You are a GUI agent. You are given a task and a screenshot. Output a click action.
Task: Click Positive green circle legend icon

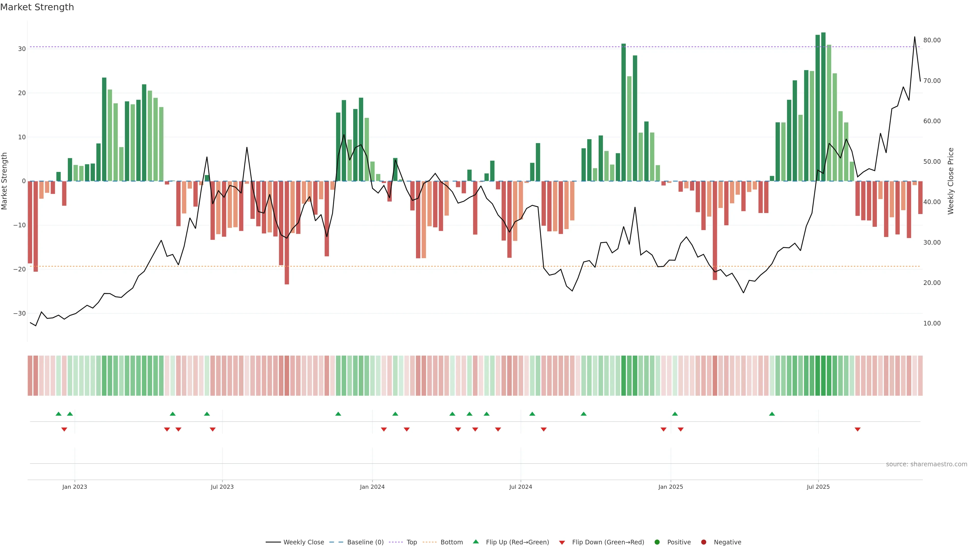(x=657, y=542)
